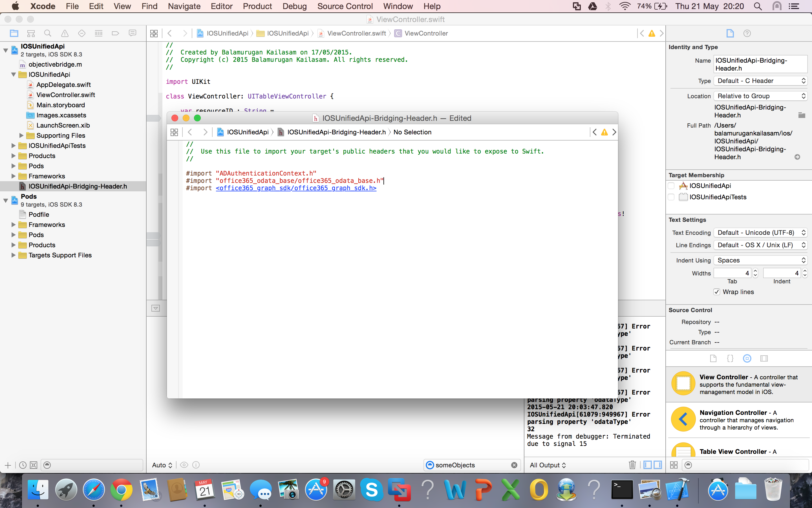Image resolution: width=812 pixels, height=508 pixels.
Task: Open the Issue navigator warning icon
Action: tap(65, 33)
